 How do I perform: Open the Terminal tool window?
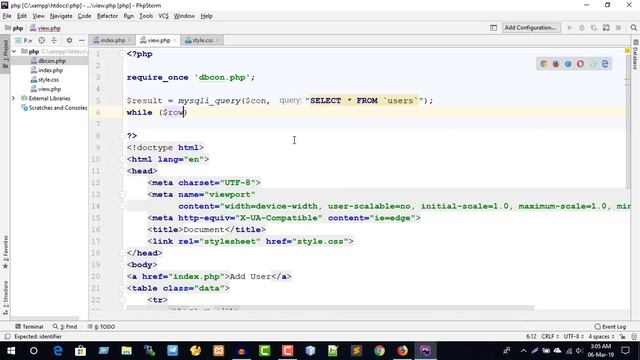coord(29,327)
